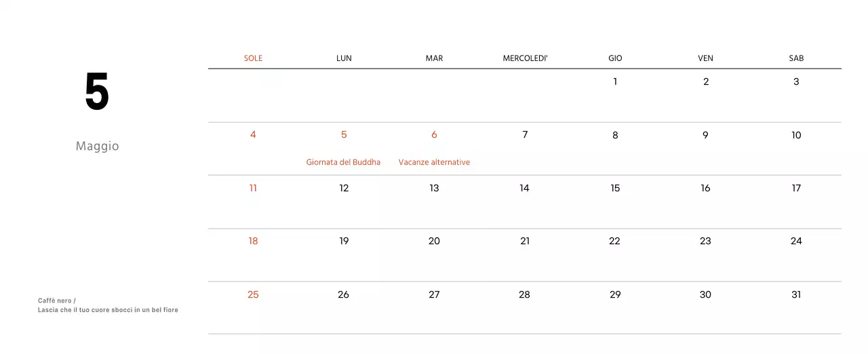Image resolution: width=868 pixels, height=354 pixels.
Task: Click the Caffè nero footer quote text
Action: click(108, 305)
